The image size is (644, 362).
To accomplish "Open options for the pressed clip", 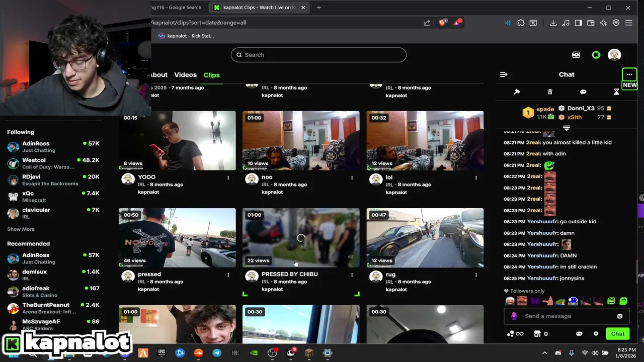I will 228,275.
